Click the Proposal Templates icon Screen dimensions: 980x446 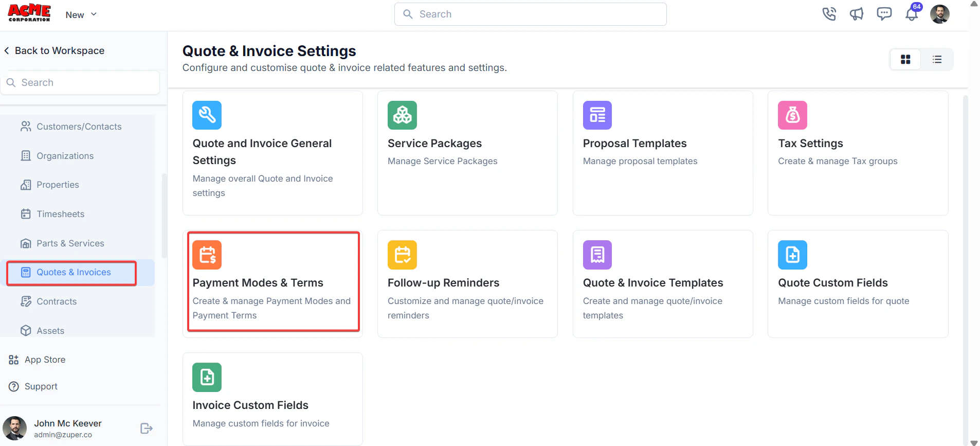[x=597, y=115]
